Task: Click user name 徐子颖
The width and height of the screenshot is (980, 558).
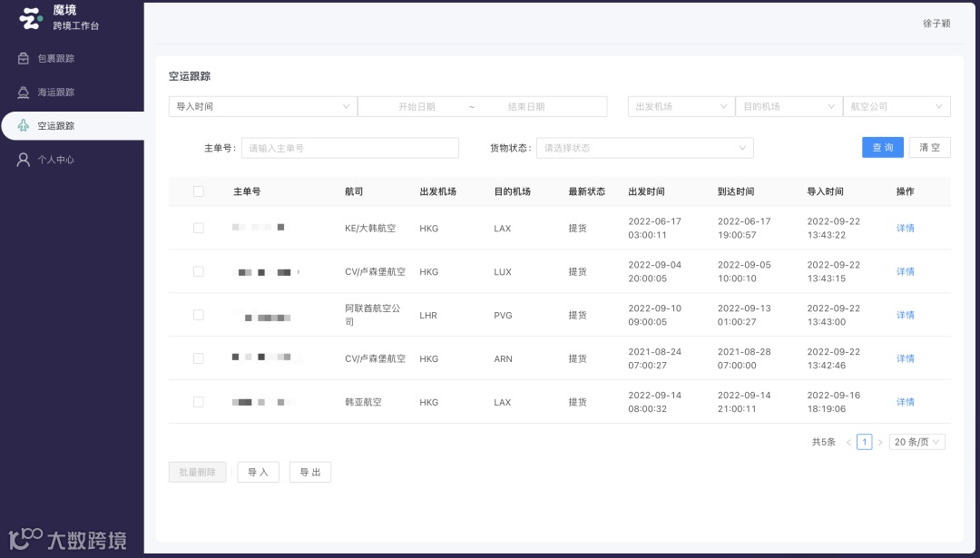Action: point(936,23)
